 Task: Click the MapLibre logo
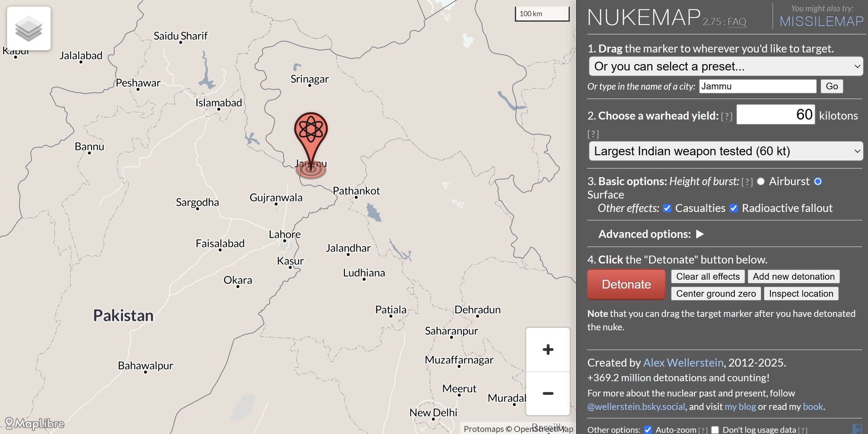(x=35, y=423)
